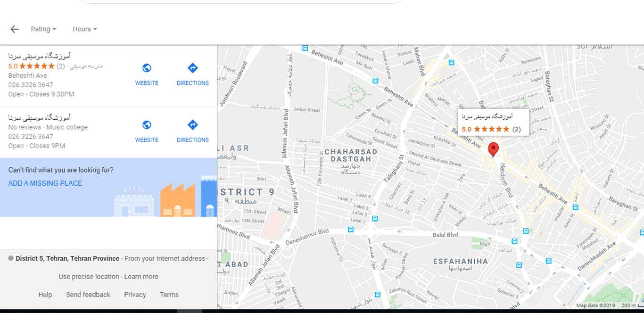Click the Balal Blvd street label

click(446, 235)
